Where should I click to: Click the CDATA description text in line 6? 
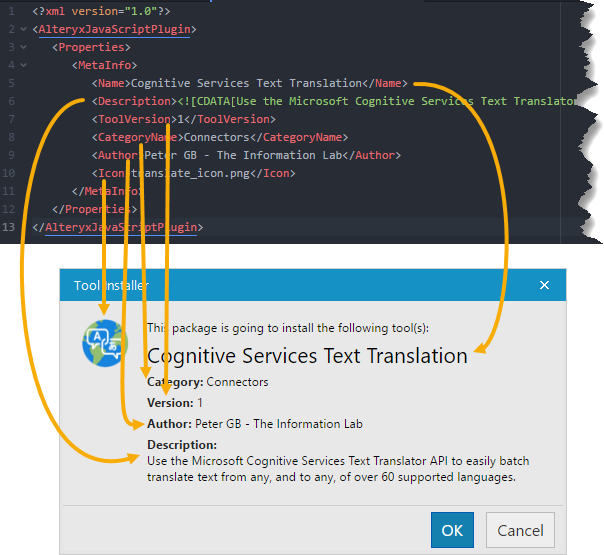(x=378, y=101)
